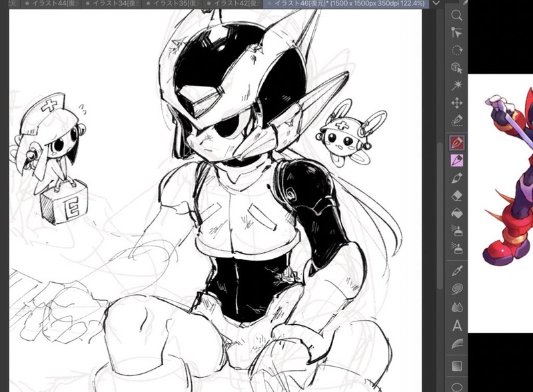Select the dotted-circle rotate tool
The image size is (533, 392).
[457, 51]
